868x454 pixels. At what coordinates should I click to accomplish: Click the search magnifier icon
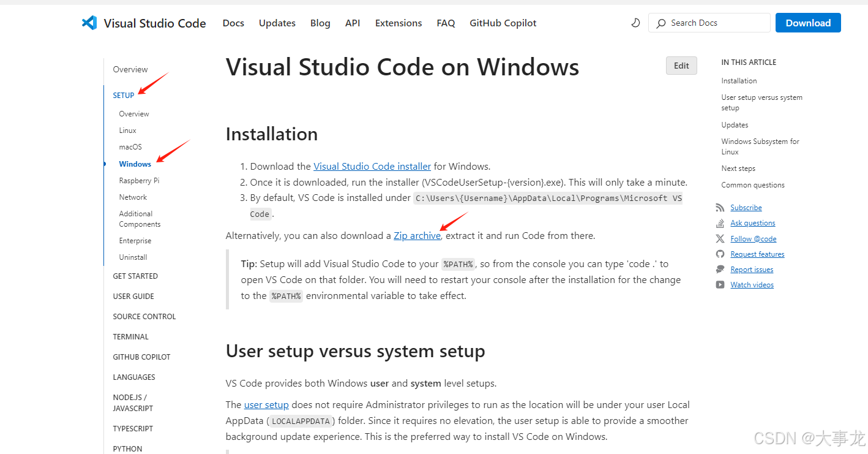(x=660, y=23)
